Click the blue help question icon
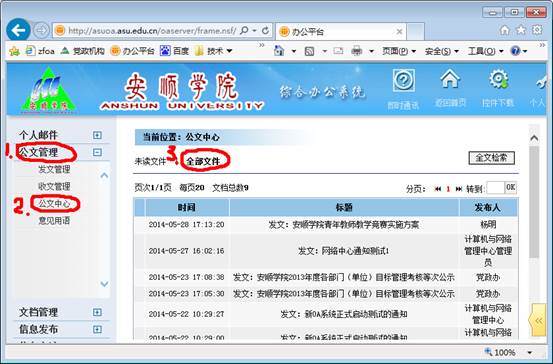553x364 pixels. coord(516,51)
